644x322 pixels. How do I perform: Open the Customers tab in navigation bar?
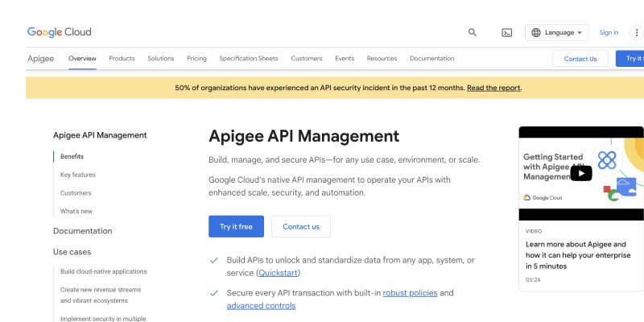[x=307, y=58]
